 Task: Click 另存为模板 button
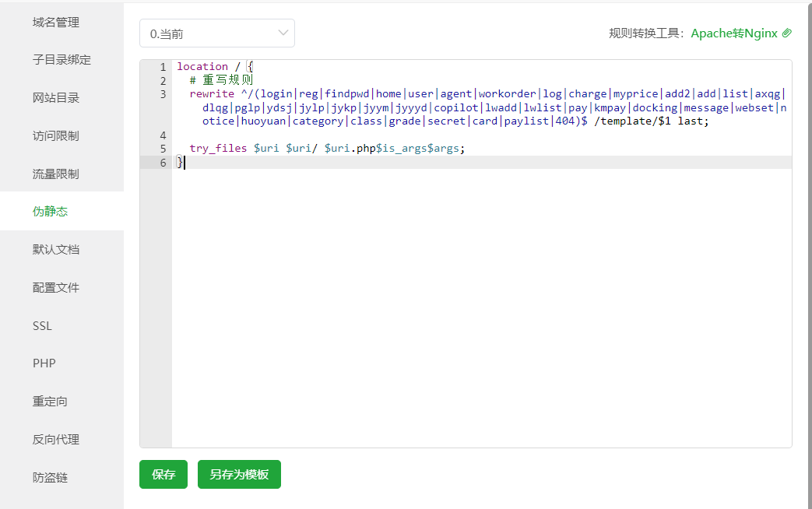pos(239,474)
